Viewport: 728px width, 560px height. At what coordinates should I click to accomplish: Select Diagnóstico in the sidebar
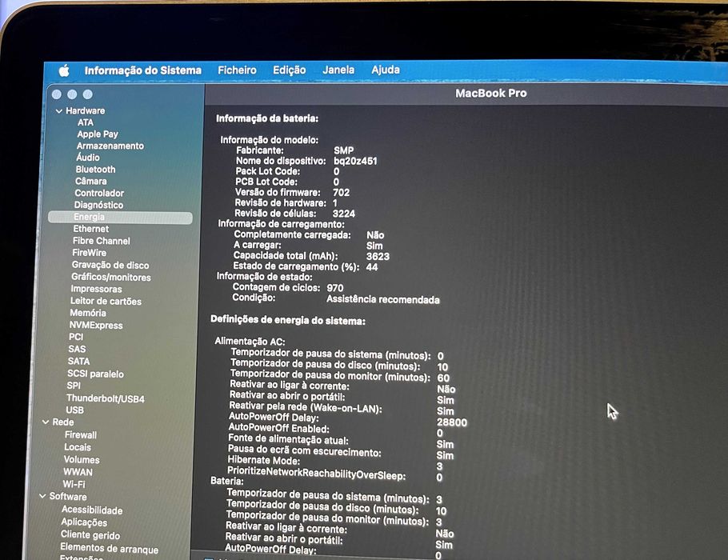(x=98, y=205)
